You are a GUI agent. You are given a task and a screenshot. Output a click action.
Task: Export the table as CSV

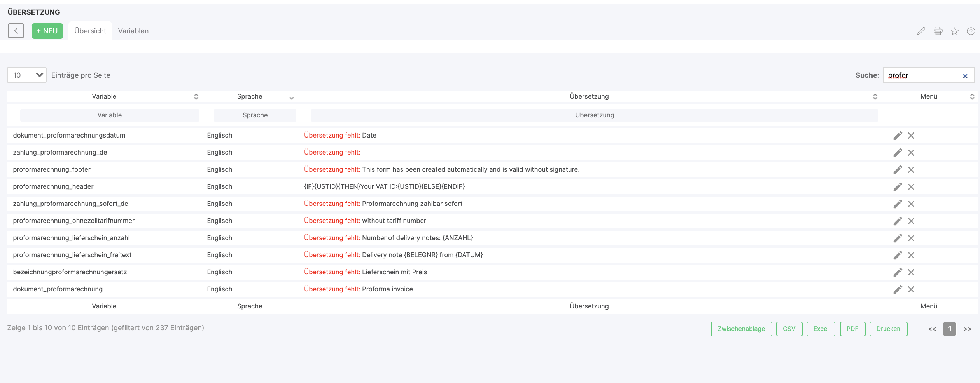pos(789,329)
